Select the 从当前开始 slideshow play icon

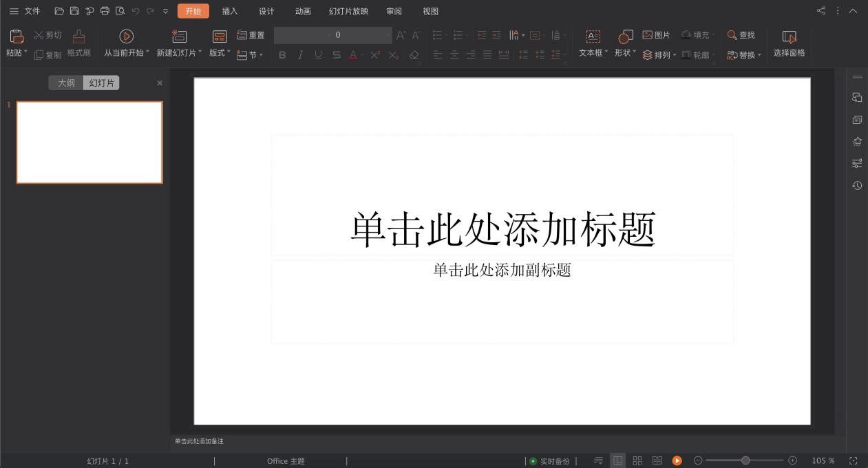tap(126, 35)
